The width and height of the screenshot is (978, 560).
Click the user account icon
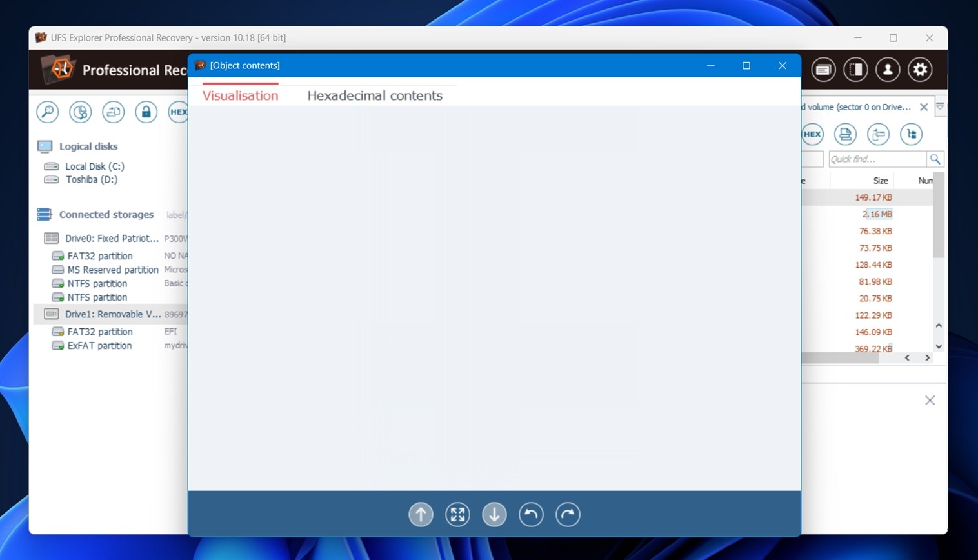coord(888,70)
